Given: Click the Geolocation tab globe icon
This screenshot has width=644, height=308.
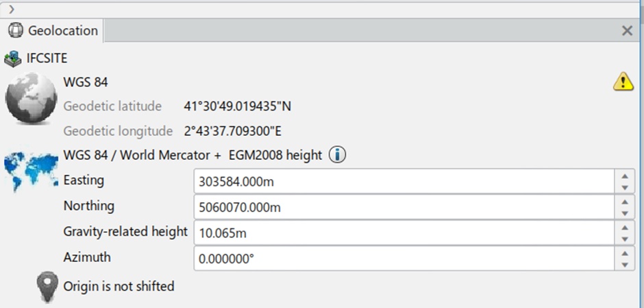Looking at the screenshot, I should (16, 30).
